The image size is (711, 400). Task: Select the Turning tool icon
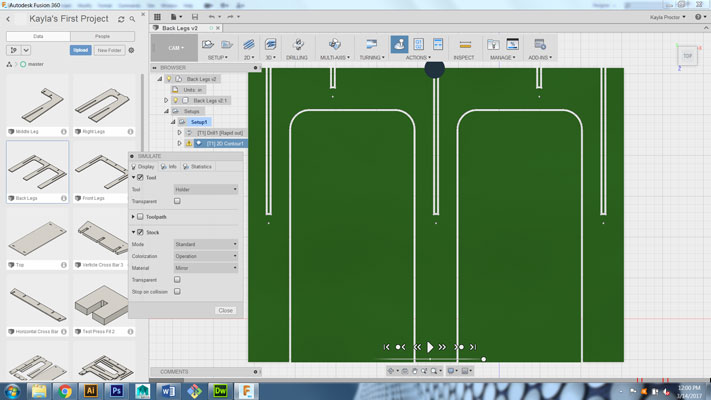click(x=371, y=44)
